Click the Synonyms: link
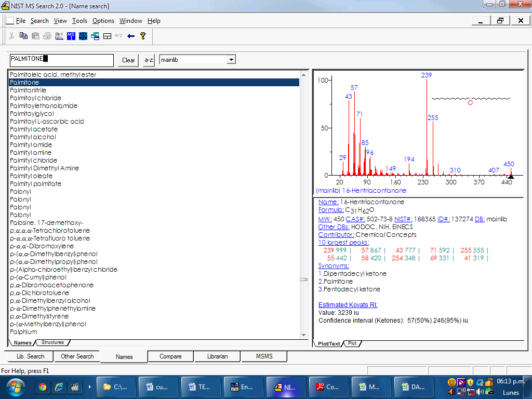 click(334, 266)
